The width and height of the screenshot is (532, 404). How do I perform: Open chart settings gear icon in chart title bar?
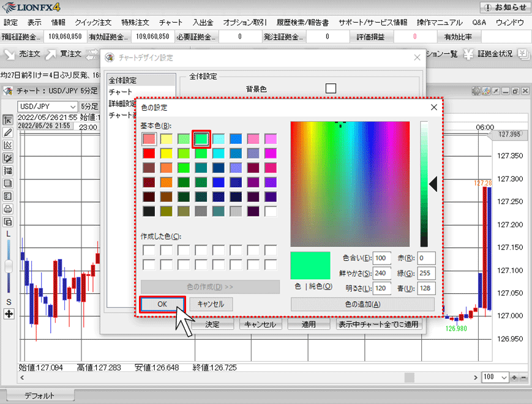click(476, 91)
